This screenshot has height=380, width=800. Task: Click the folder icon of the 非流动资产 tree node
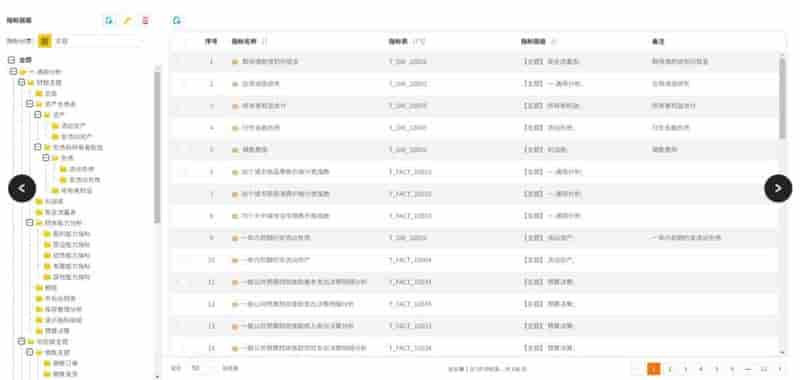[55, 137]
